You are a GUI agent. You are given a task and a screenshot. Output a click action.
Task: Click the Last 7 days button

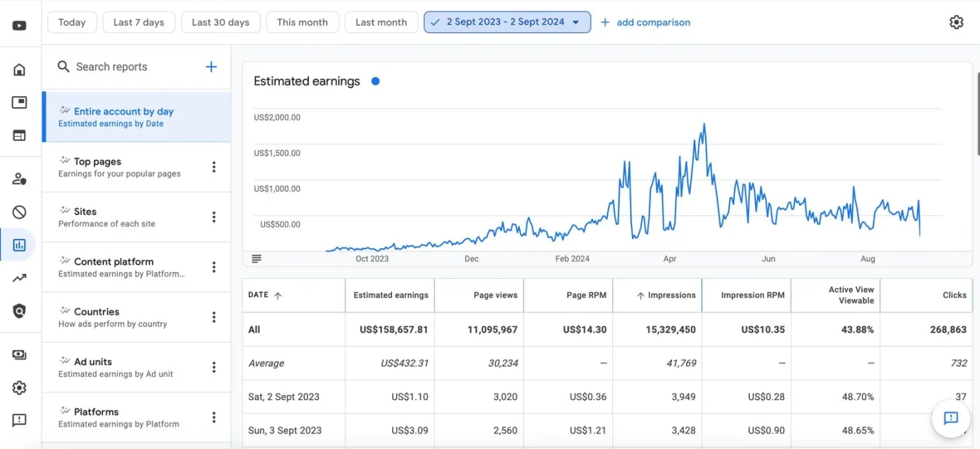point(139,22)
